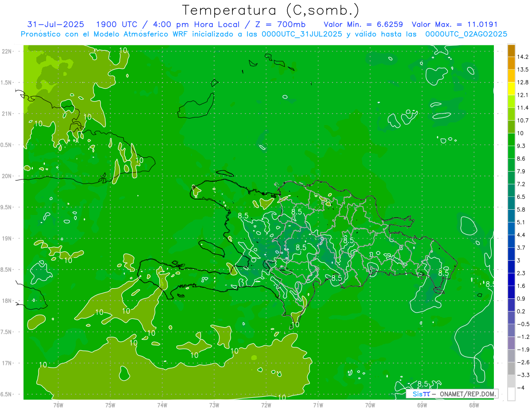The width and height of the screenshot is (532, 411).
Task: Click the title 'Temperatura (C,somb.)'
Action: coord(270,10)
